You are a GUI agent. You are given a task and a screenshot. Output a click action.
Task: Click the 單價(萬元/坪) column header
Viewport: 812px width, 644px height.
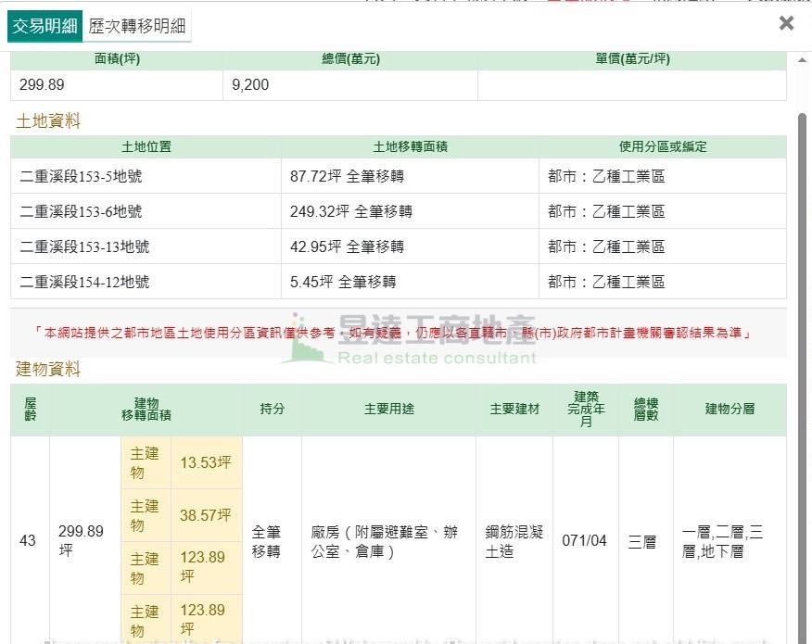(632, 59)
